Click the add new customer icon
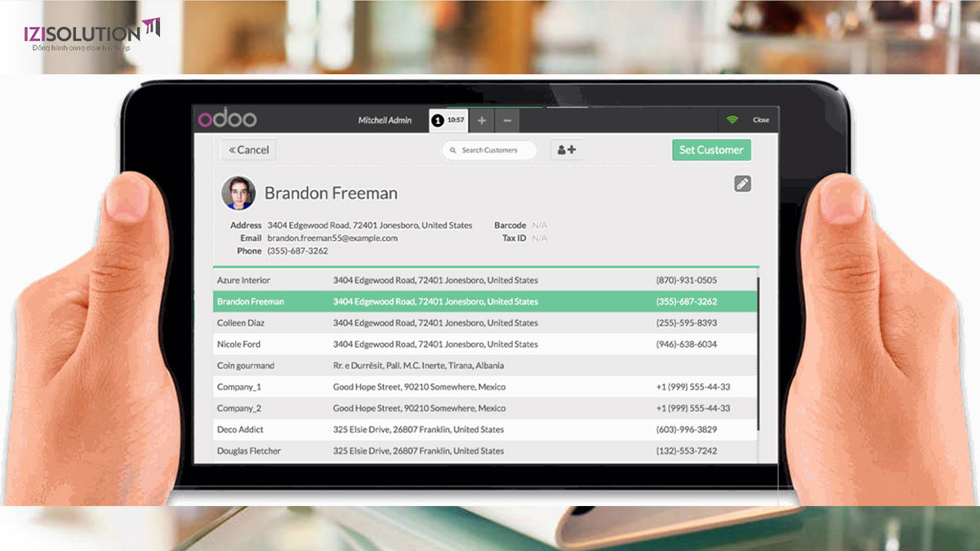The height and width of the screenshot is (551, 980). 566,150
